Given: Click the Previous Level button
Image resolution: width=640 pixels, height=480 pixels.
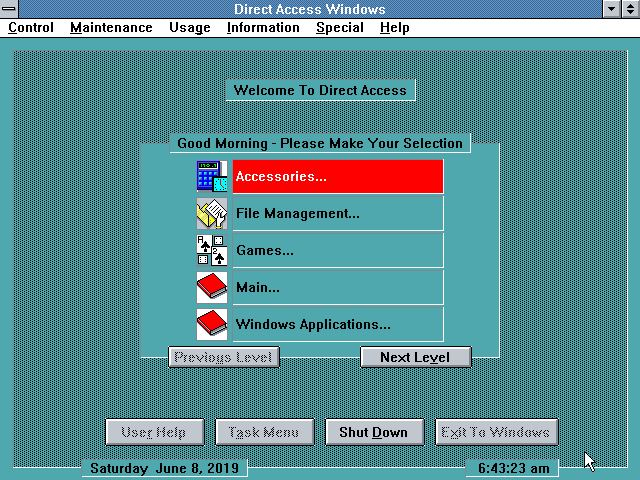Looking at the screenshot, I should (224, 357).
